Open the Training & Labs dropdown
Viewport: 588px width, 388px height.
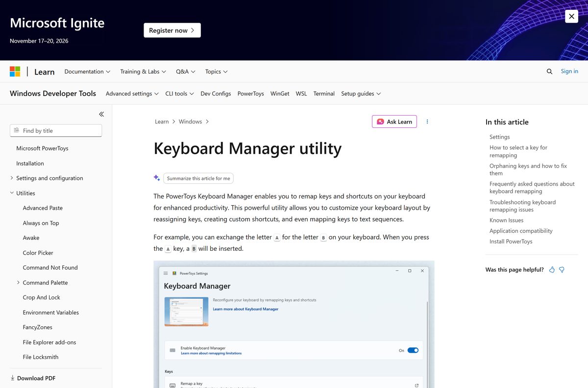[143, 72]
